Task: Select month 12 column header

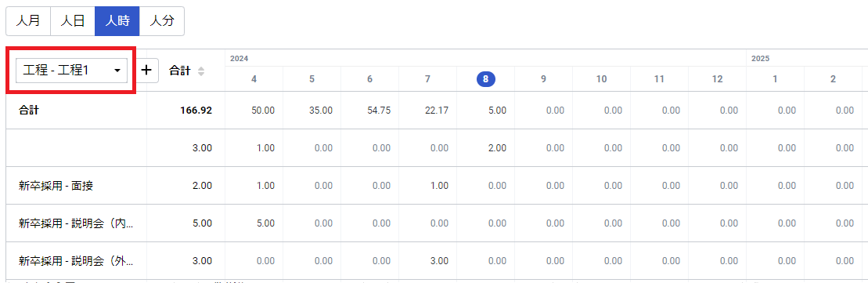Action: click(x=718, y=79)
